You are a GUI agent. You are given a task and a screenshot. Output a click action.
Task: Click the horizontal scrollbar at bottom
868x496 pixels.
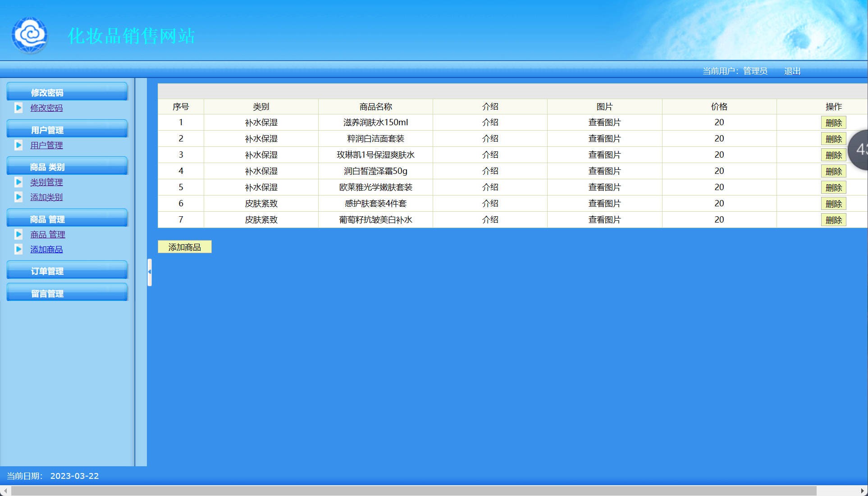click(413, 491)
